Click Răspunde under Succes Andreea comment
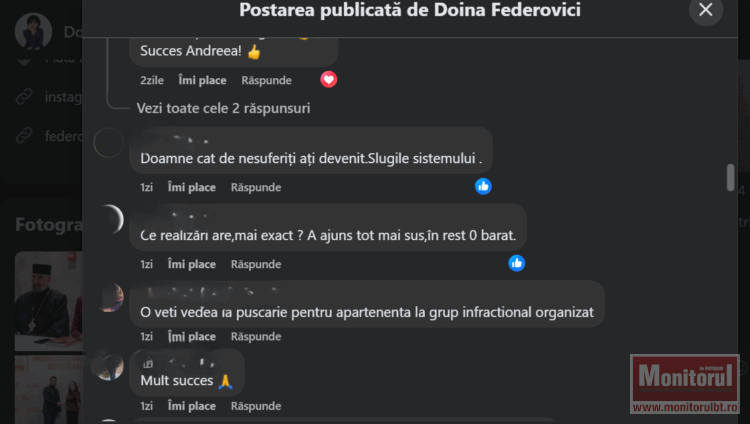This screenshot has width=750, height=424. pos(266,80)
